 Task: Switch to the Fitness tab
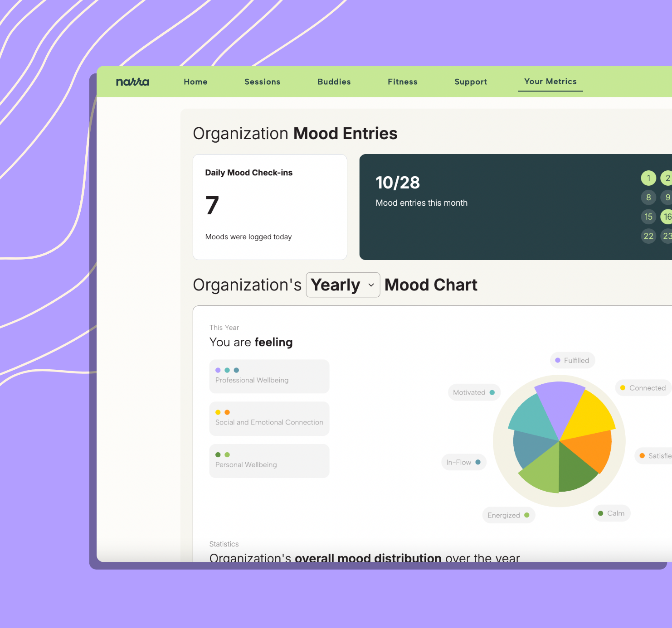tap(402, 82)
